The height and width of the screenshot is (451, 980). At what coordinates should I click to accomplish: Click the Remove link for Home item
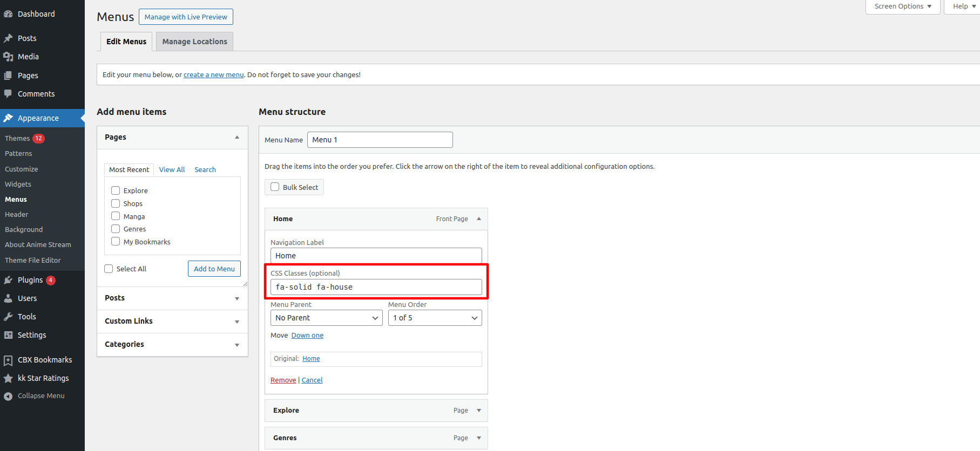(x=283, y=380)
